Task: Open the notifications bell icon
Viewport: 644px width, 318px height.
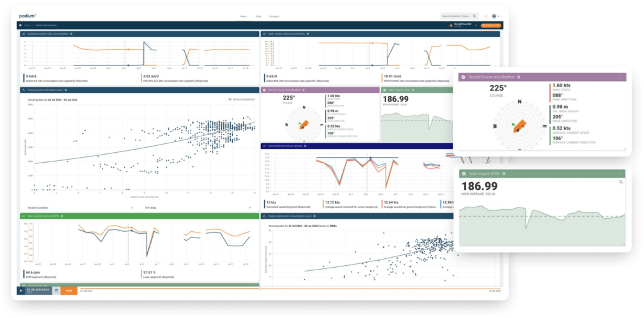Action: pyautogui.click(x=486, y=16)
